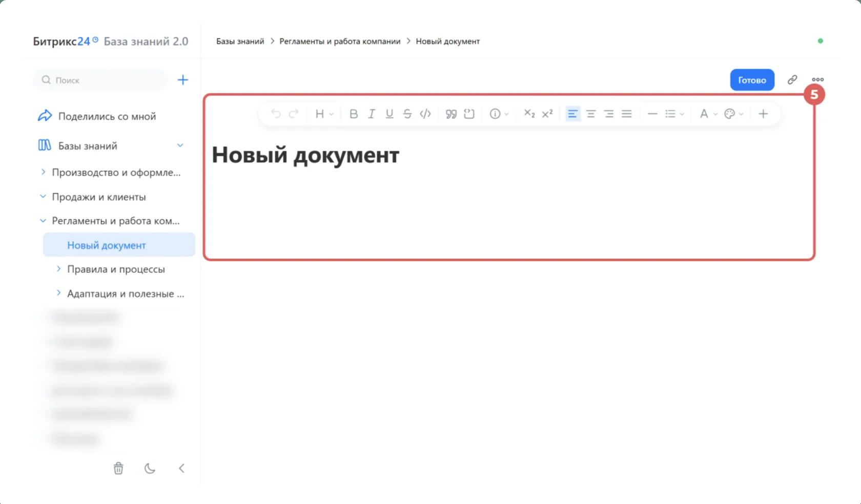Toggle italic formatting
The width and height of the screenshot is (861, 504).
(372, 114)
